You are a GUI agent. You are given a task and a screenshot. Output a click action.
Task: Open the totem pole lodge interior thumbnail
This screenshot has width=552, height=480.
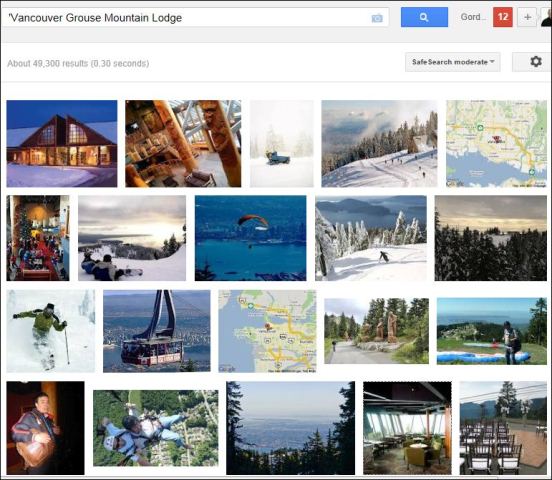[183, 143]
